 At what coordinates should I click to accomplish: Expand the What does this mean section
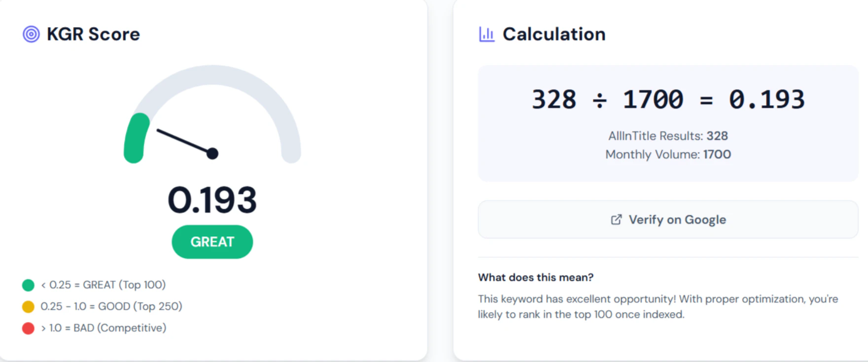click(536, 277)
